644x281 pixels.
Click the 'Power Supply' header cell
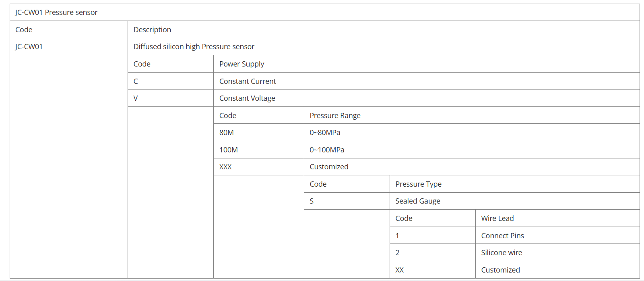pos(242,64)
